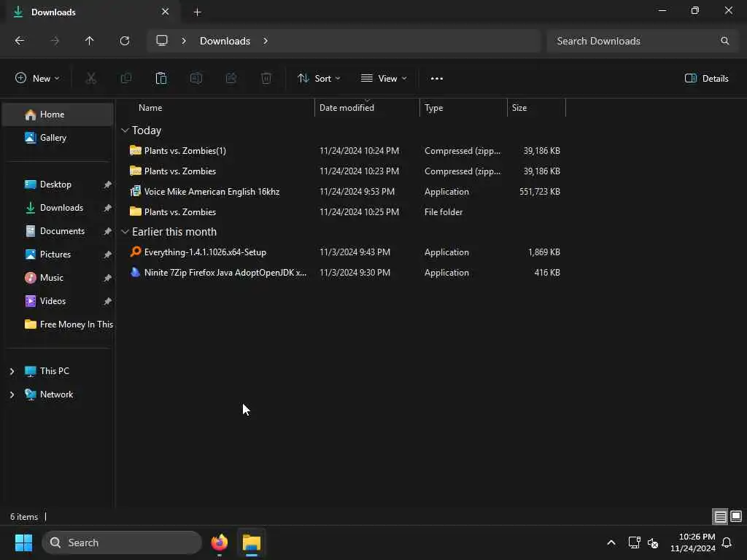Show hidden system tray icons

[611, 542]
